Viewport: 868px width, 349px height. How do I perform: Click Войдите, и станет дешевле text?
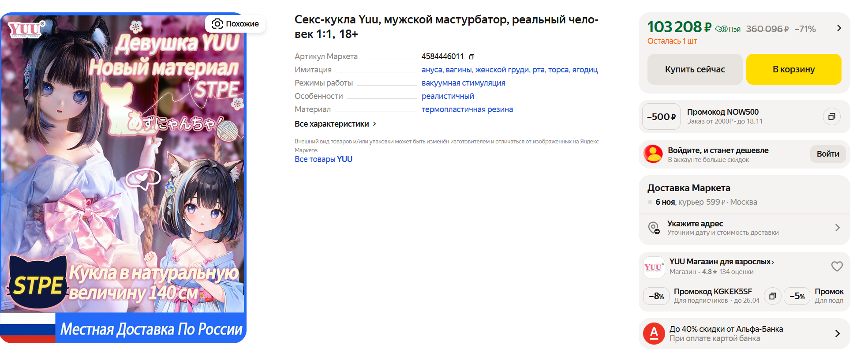718,150
